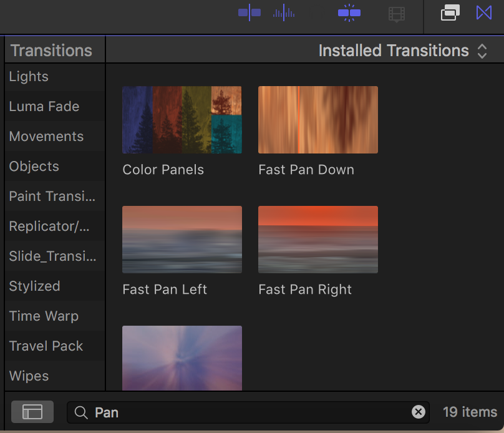Click the Fast Pan Left thumbnail
This screenshot has height=433, width=504.
pyautogui.click(x=182, y=240)
